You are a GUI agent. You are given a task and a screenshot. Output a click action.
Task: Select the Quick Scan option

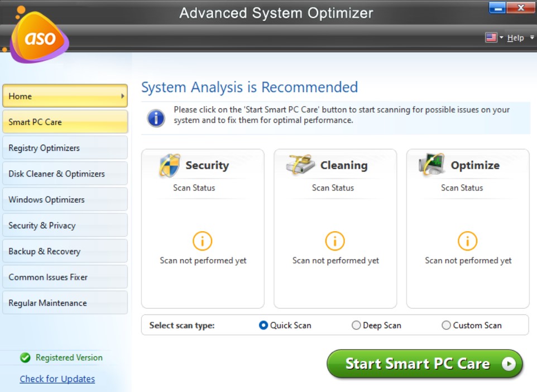pos(263,325)
